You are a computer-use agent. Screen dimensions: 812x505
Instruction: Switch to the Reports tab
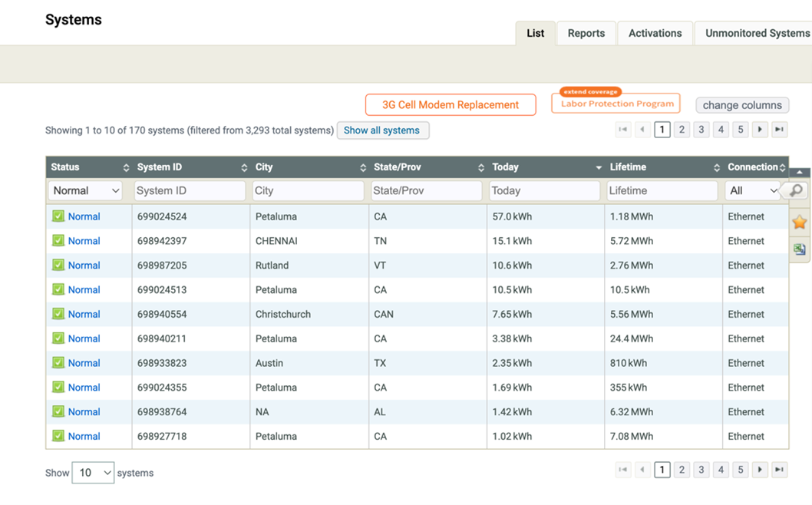[586, 33]
